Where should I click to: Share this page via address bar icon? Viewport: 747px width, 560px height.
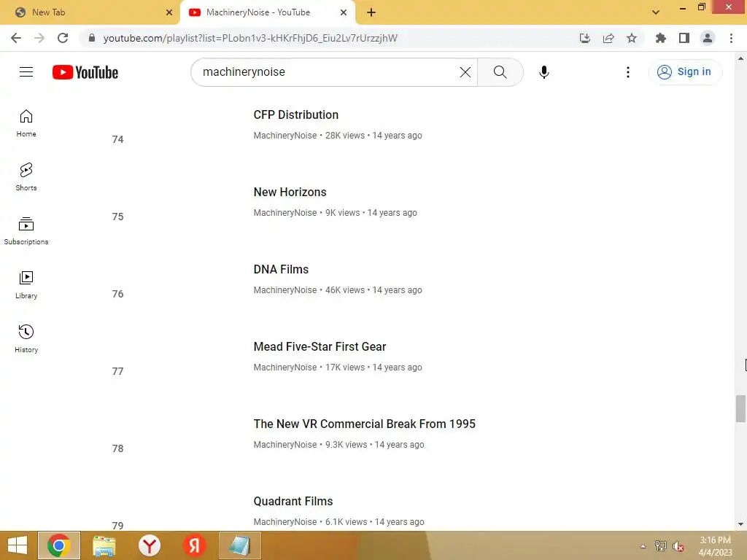click(608, 38)
